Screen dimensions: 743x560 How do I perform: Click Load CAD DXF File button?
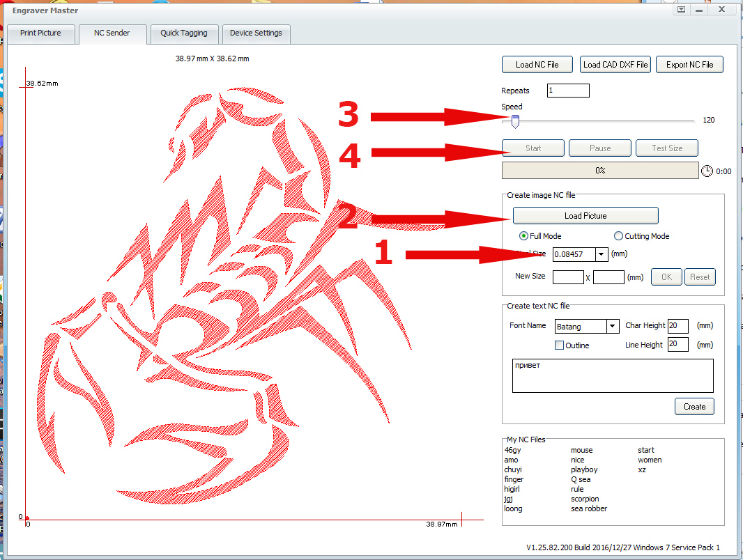[615, 65]
